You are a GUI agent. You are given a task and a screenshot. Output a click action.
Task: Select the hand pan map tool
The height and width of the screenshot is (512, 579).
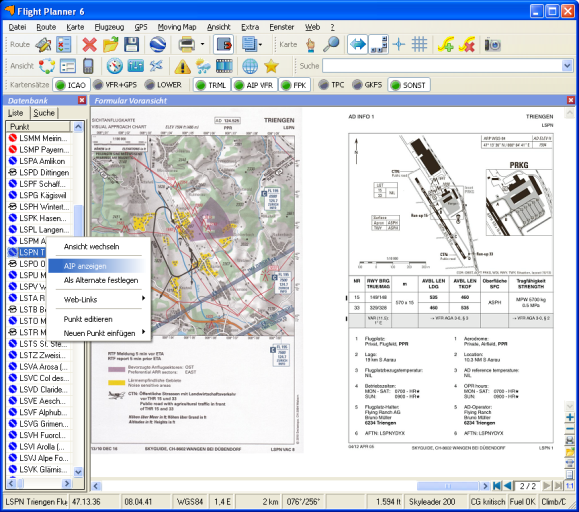[311, 45]
